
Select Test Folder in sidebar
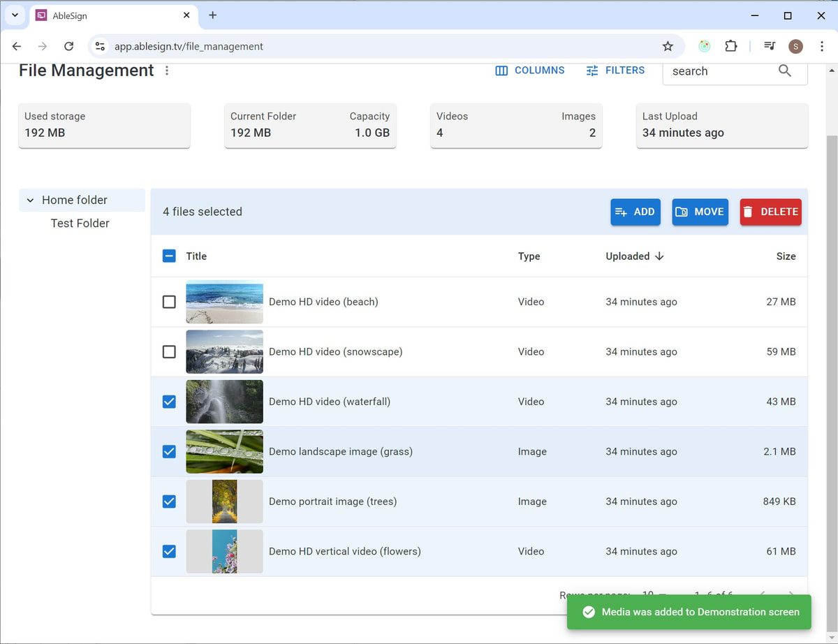coord(80,223)
